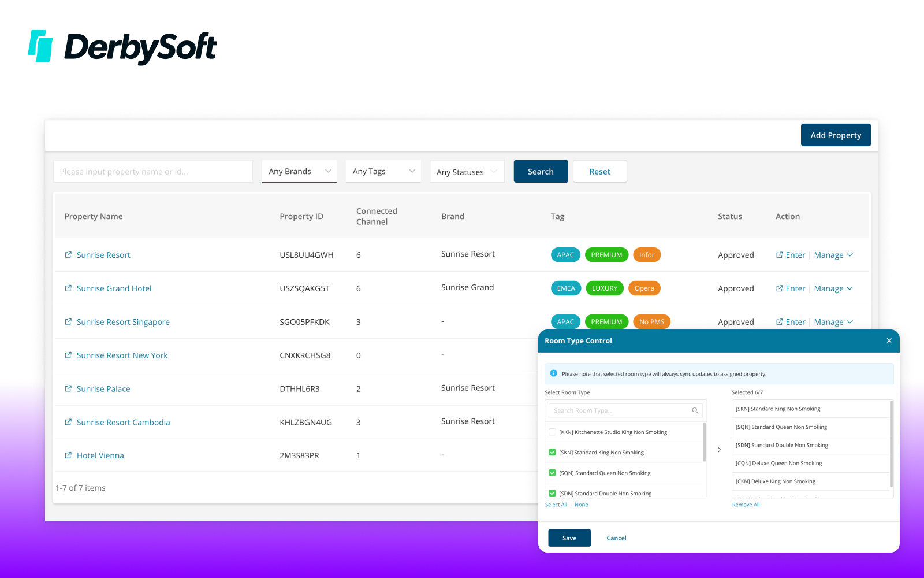Select [SQN] Standard Queen Non Smoking in Selected list
Viewport: 924px width, 578px height.
pyautogui.click(x=811, y=427)
